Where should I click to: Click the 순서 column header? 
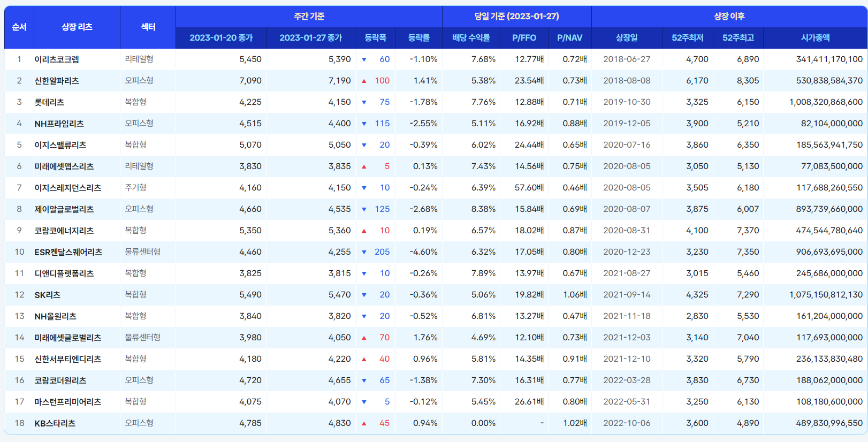(x=19, y=27)
